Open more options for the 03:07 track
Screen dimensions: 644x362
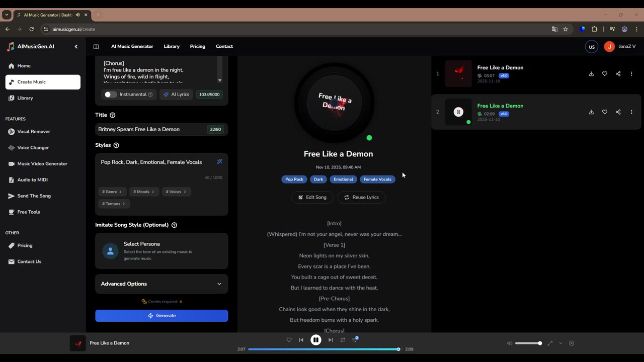pyautogui.click(x=631, y=74)
